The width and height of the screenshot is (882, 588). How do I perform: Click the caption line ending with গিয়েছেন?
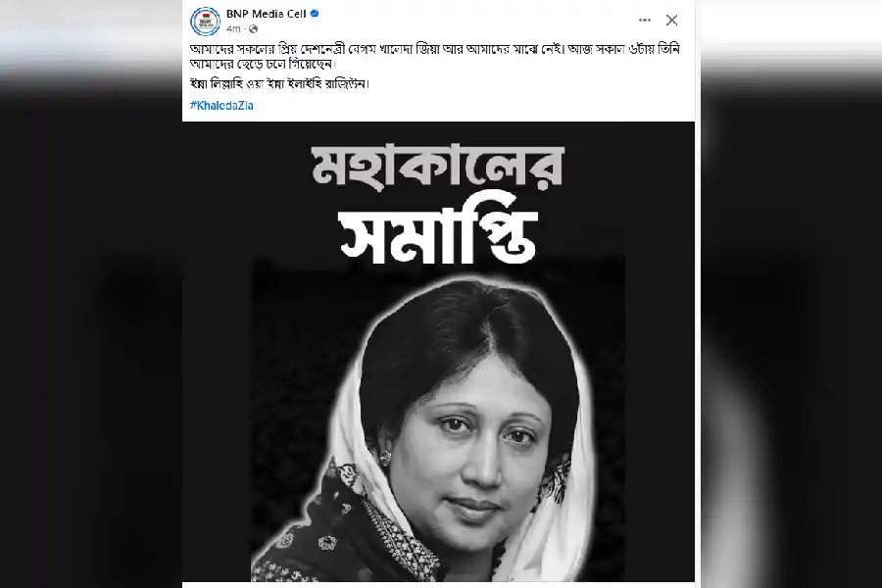(x=263, y=64)
